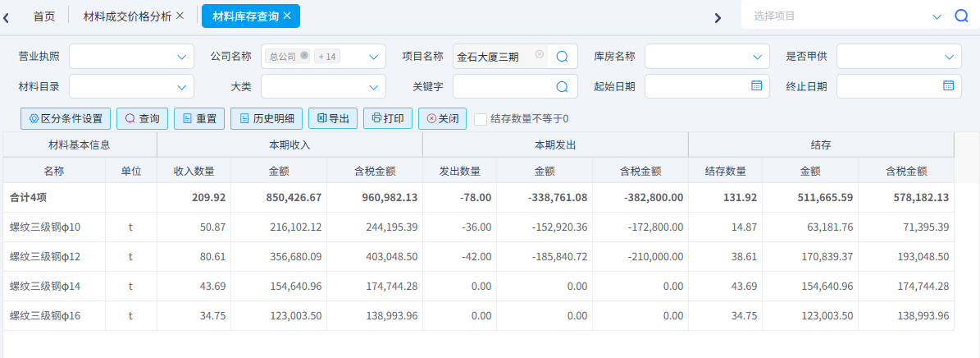The height and width of the screenshot is (358, 980).
Task: Click the 关键字 search icon
Action: click(562, 87)
